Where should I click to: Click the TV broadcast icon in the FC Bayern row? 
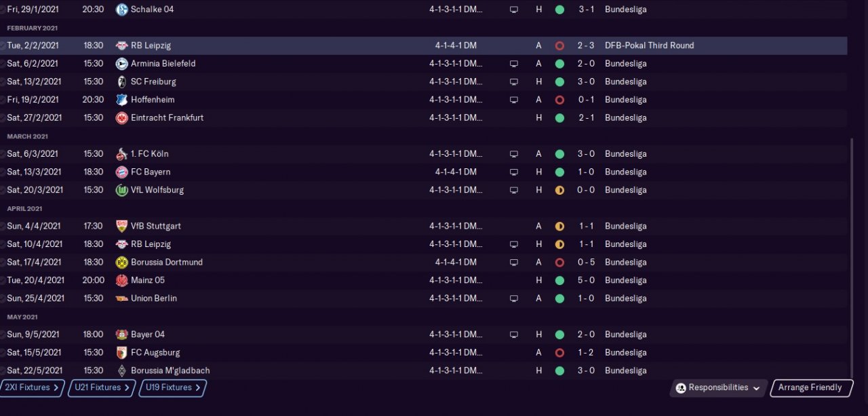(514, 172)
